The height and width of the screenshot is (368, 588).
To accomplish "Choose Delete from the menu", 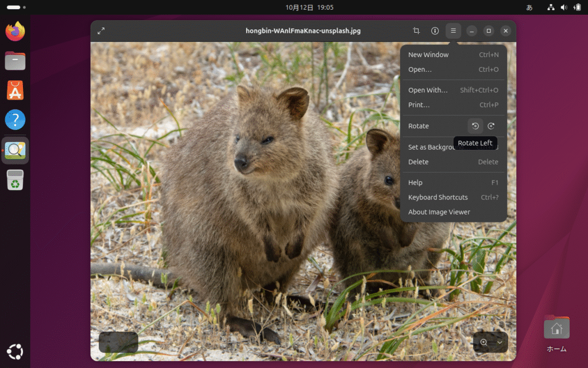I will pyautogui.click(x=418, y=162).
